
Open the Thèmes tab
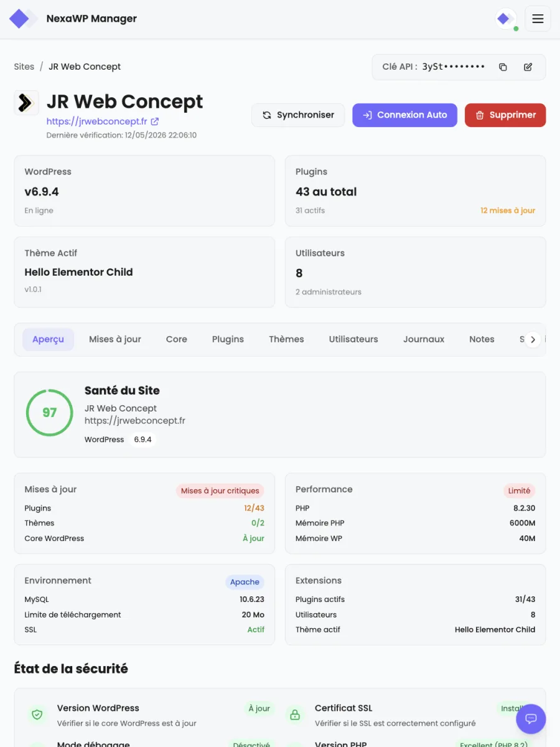[x=286, y=339]
